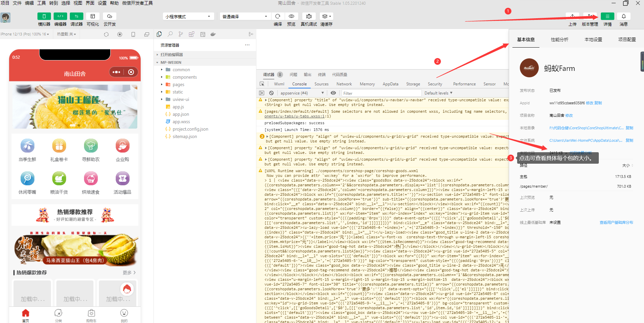This screenshot has height=323, width=644.
Task: Click 修改 next to the AppId
Action: (589, 103)
